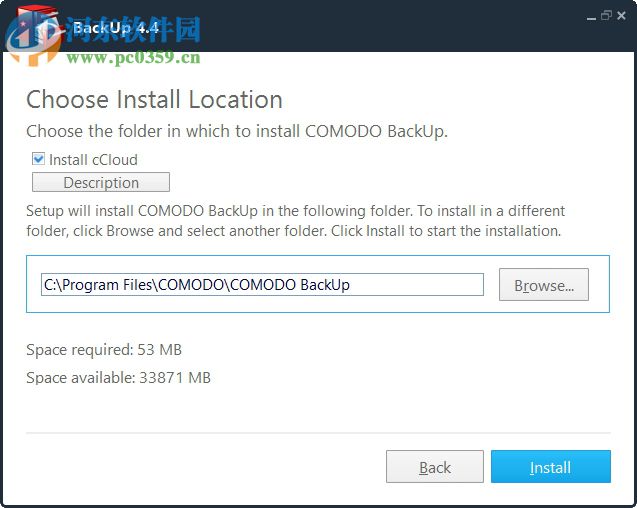Close the installer with the X icon
The height and width of the screenshot is (508, 637).
click(621, 15)
